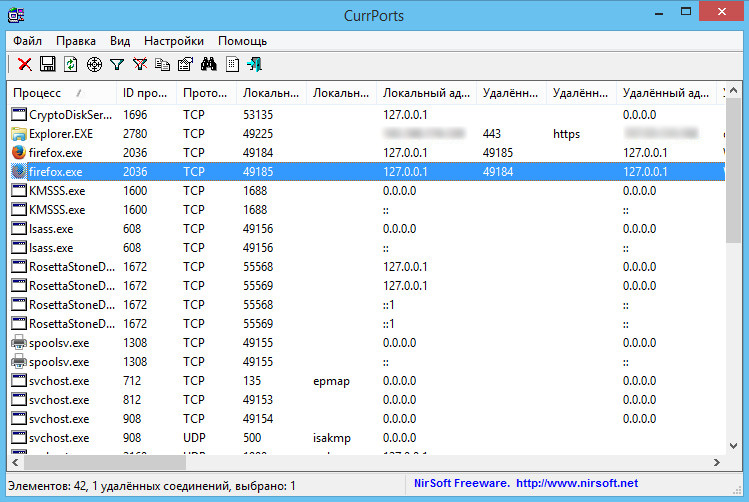
Task: Click the vertical scrollbar up arrow
Action: (x=734, y=90)
